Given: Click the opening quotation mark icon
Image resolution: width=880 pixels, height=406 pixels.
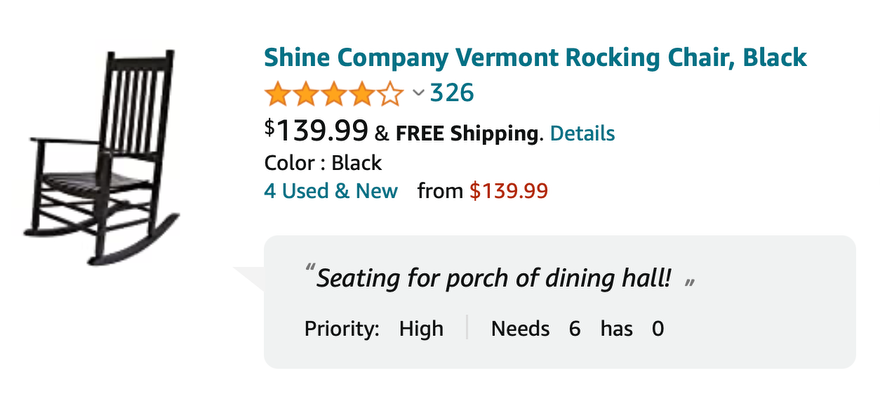Looking at the screenshot, I should pos(309,271).
